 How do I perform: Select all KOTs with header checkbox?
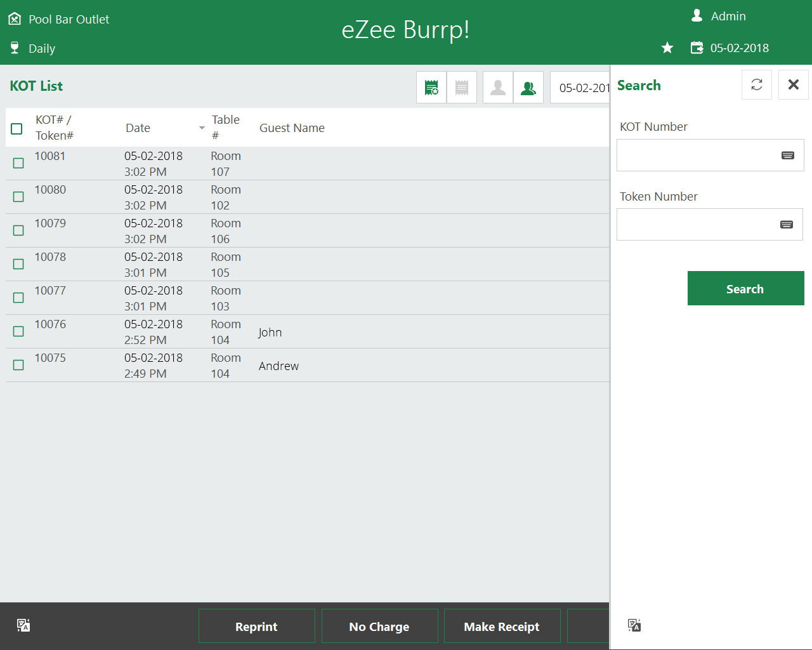(17, 129)
